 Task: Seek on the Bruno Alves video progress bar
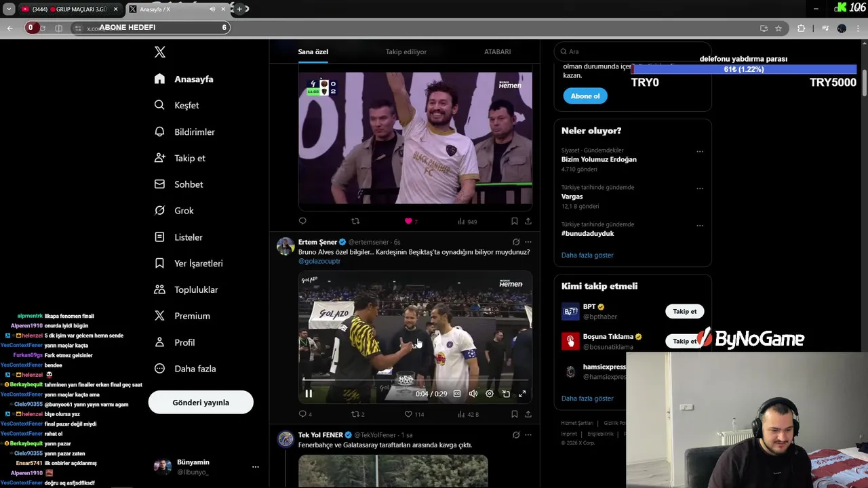pos(415,380)
